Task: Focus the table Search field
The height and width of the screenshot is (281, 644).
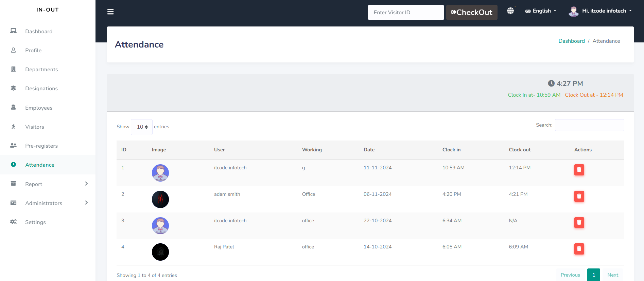Action: (589, 125)
